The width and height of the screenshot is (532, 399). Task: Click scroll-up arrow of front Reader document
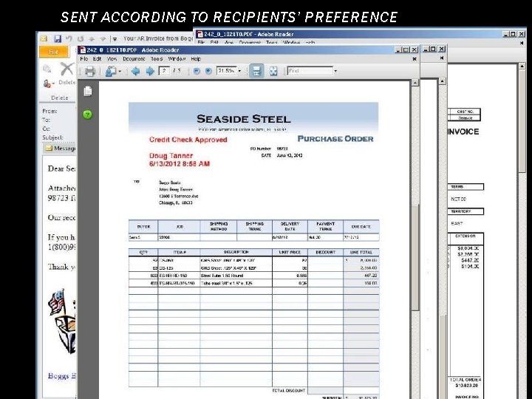pos(415,83)
